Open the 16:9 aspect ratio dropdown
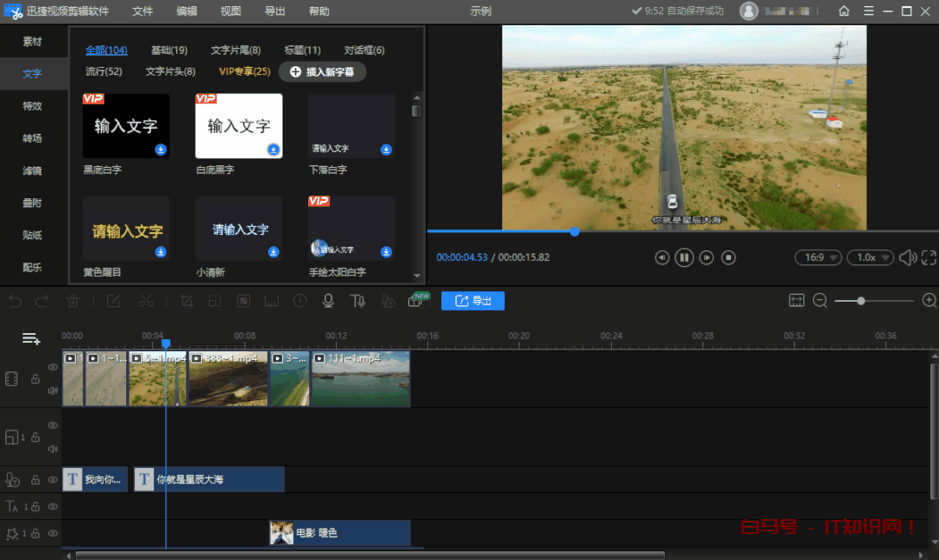This screenshot has height=560, width=939. click(x=818, y=257)
